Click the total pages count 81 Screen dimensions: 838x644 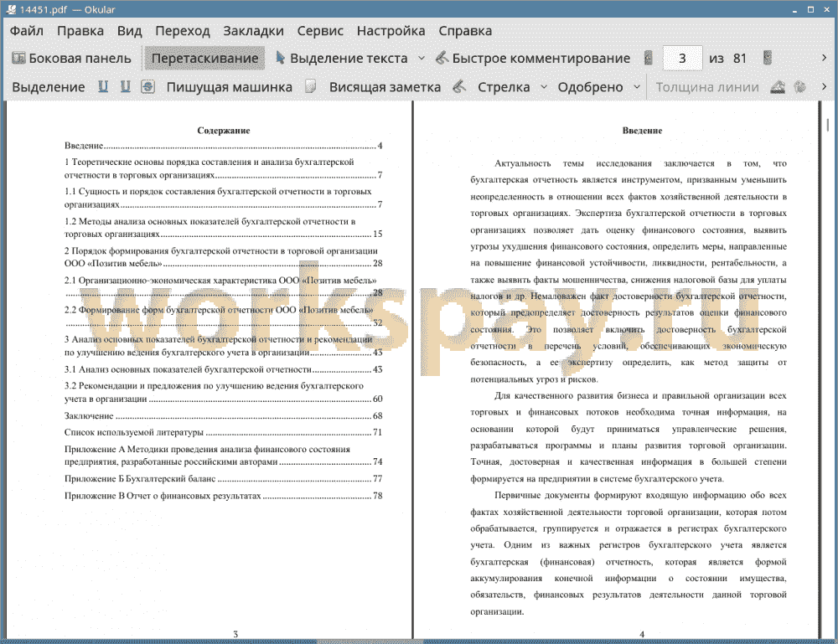(x=740, y=59)
